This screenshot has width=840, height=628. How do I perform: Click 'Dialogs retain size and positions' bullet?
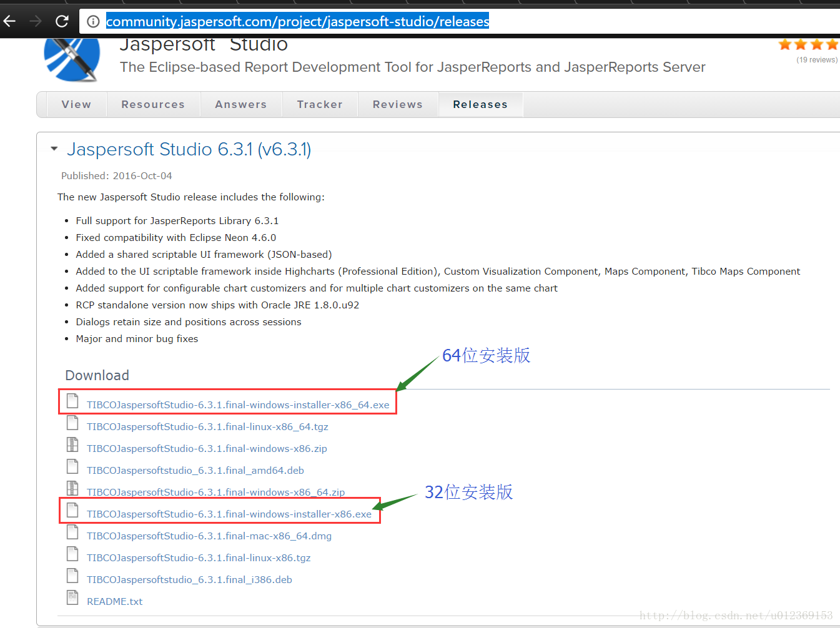pyautogui.click(x=189, y=322)
